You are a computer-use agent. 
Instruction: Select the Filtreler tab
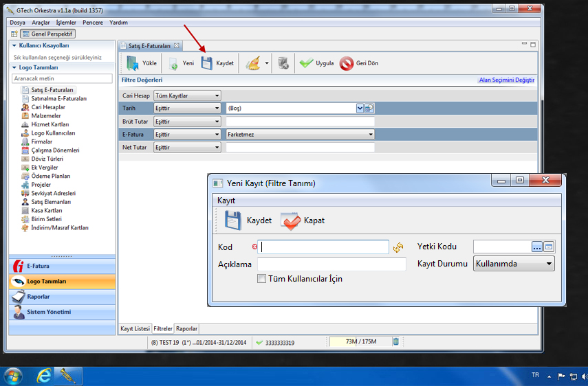coord(163,328)
